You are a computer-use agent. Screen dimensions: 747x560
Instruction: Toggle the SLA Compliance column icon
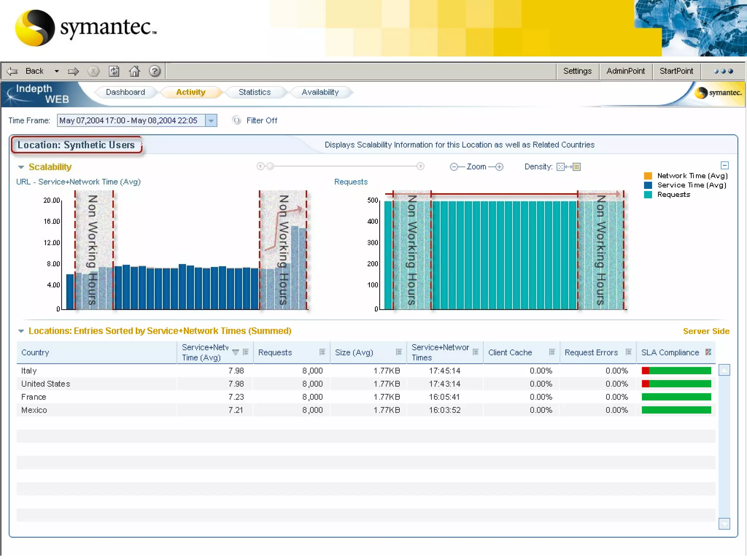point(708,352)
